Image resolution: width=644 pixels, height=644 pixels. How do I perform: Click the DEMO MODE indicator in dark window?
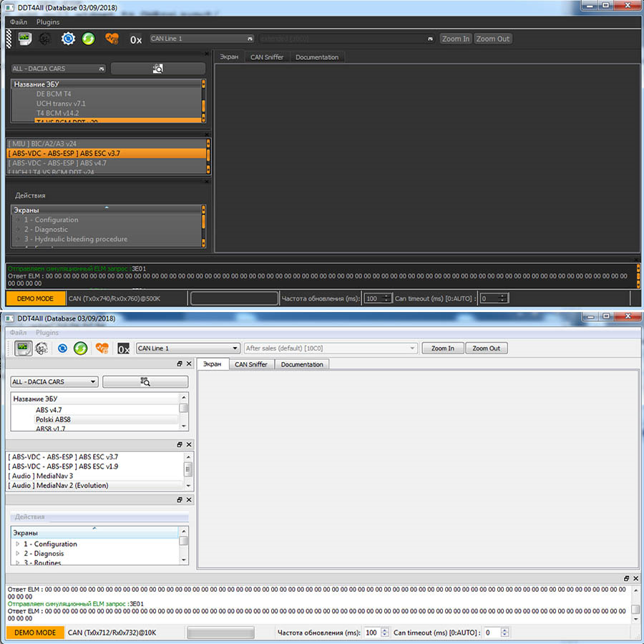pos(35,298)
